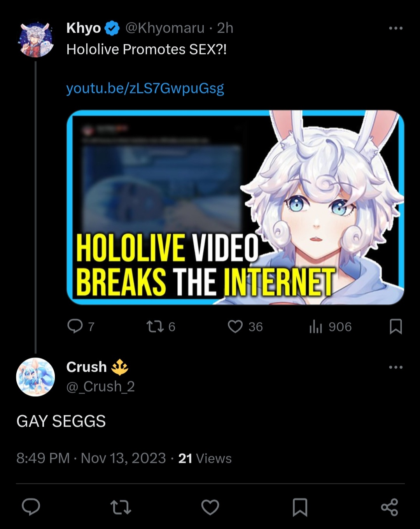Repost Crush's reply from bottom bar

point(121,507)
